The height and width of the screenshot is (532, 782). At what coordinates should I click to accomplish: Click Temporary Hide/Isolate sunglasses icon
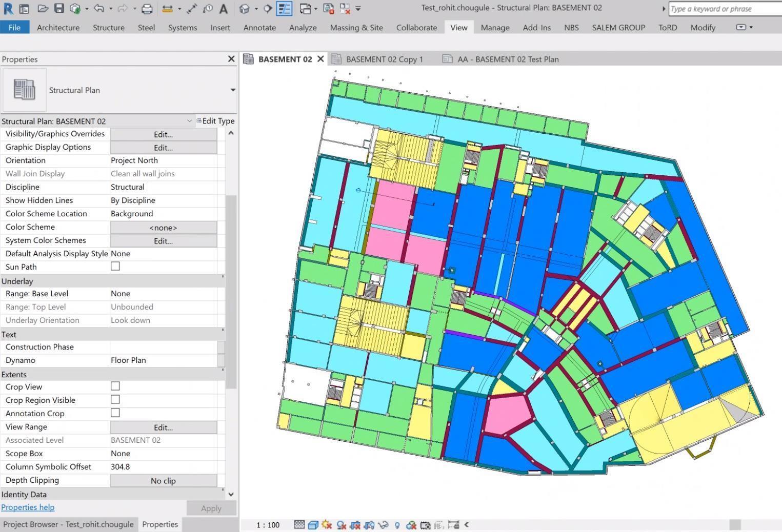click(x=383, y=525)
